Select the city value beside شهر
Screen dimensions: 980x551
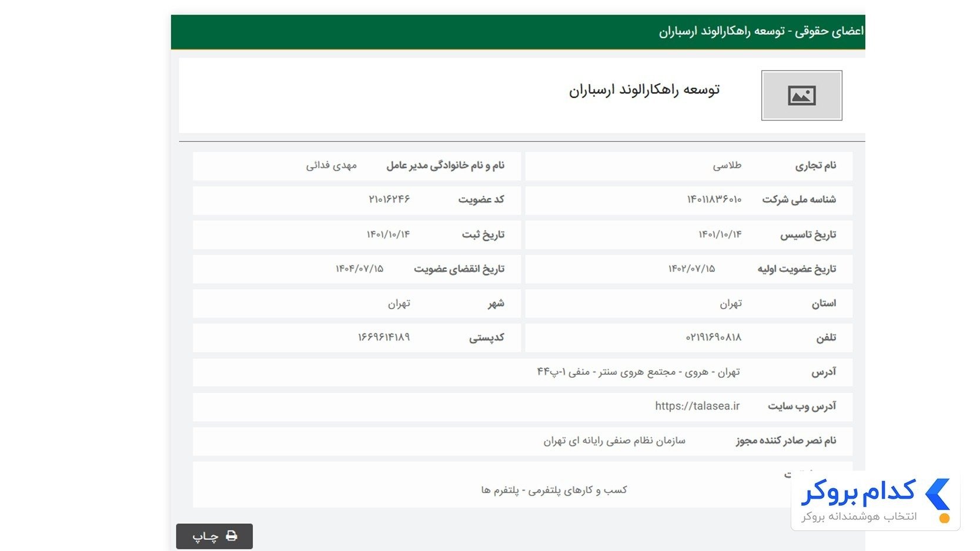(399, 303)
